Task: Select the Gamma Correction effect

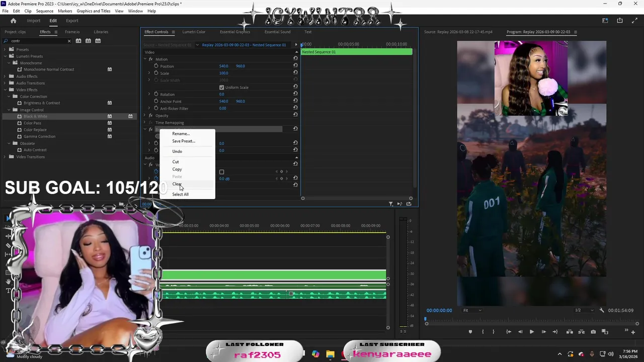Action: [39, 136]
